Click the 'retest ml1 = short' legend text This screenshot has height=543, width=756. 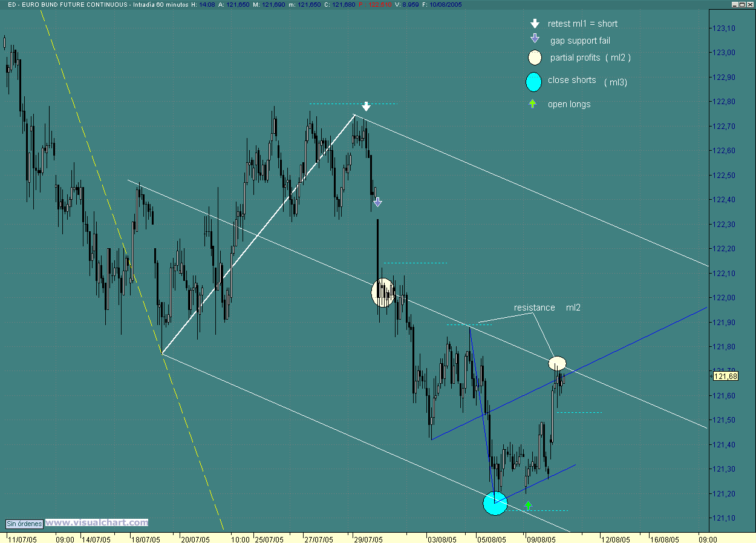click(582, 24)
